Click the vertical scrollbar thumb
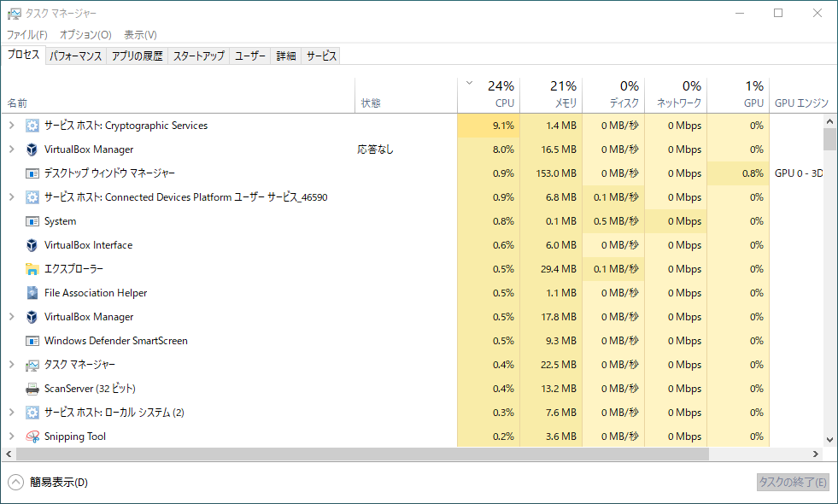Image resolution: width=838 pixels, height=504 pixels. click(x=829, y=139)
